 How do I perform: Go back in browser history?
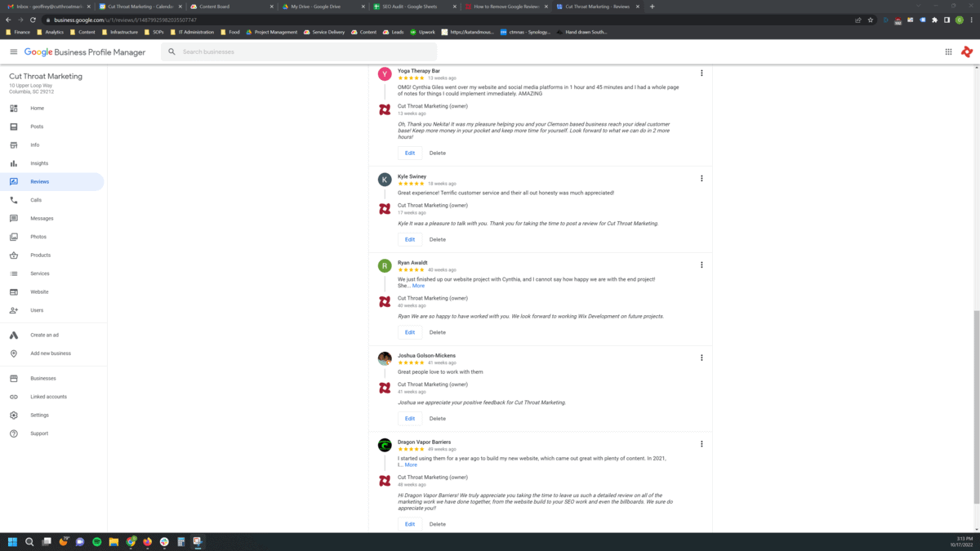pyautogui.click(x=8, y=20)
